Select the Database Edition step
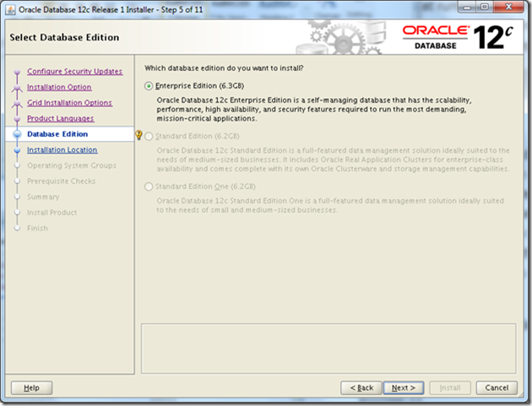This screenshot has height=406, width=532. [57, 134]
